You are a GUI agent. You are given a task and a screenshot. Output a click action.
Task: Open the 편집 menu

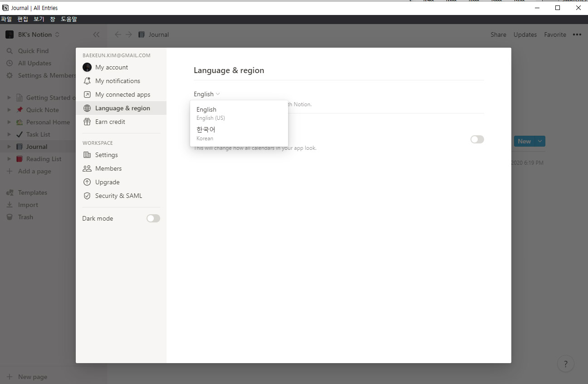[23, 19]
